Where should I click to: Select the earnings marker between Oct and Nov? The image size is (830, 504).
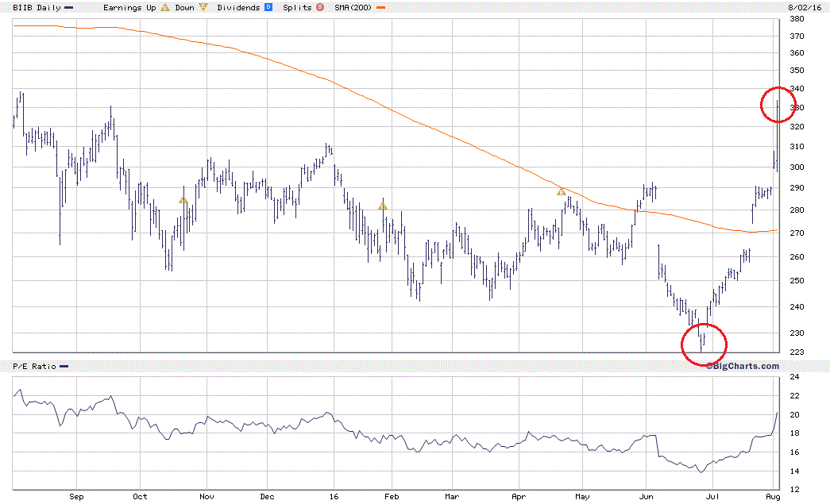tap(183, 200)
